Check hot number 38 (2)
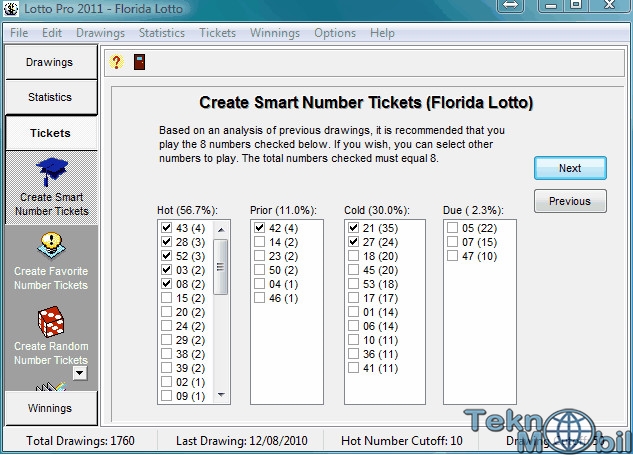This screenshot has width=633, height=455. (166, 354)
